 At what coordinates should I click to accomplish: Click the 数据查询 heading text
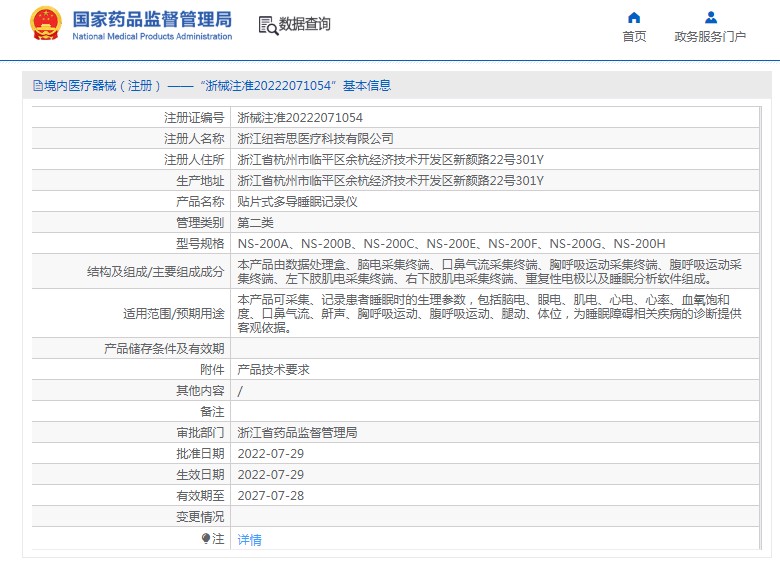pos(304,24)
